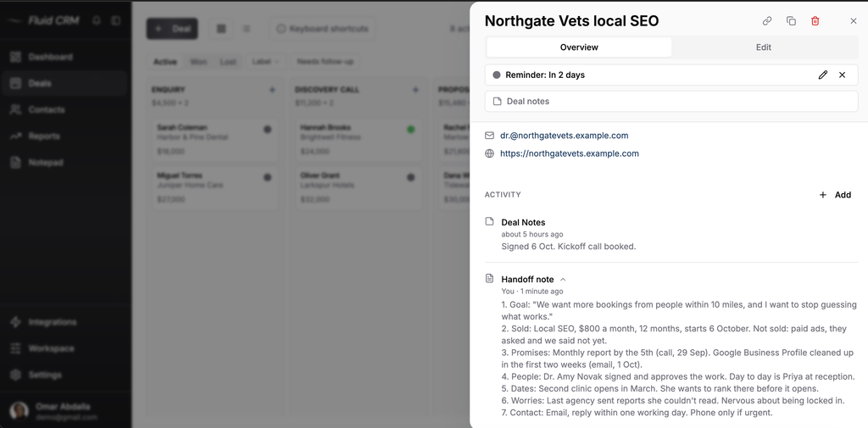This screenshot has height=428, width=868.
Task: Close the deal detail panel
Action: coord(853,21)
